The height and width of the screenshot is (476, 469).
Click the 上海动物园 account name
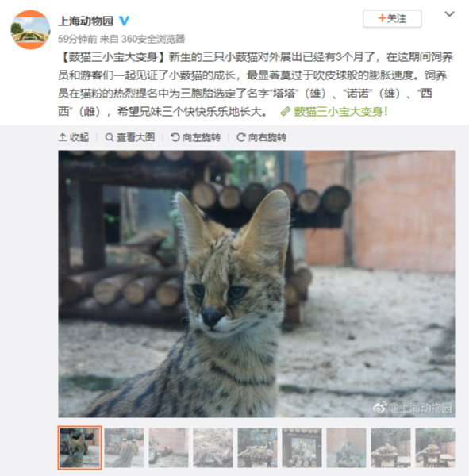[x=86, y=21]
